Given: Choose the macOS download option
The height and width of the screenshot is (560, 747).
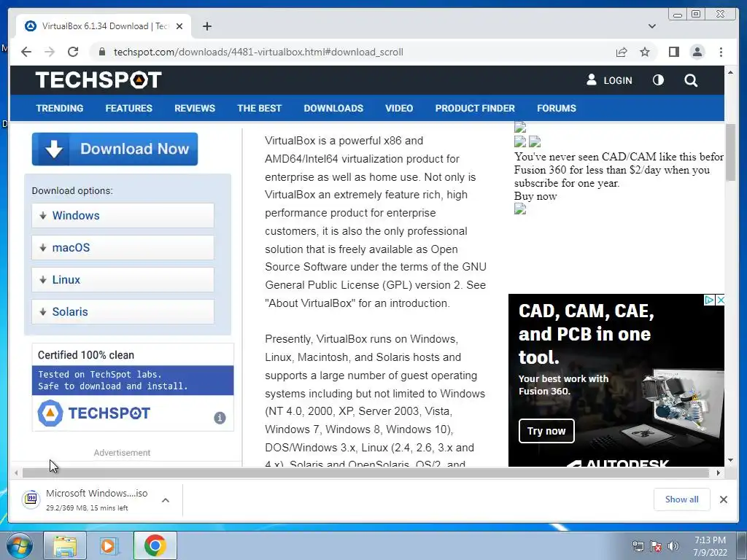Looking at the screenshot, I should (123, 248).
